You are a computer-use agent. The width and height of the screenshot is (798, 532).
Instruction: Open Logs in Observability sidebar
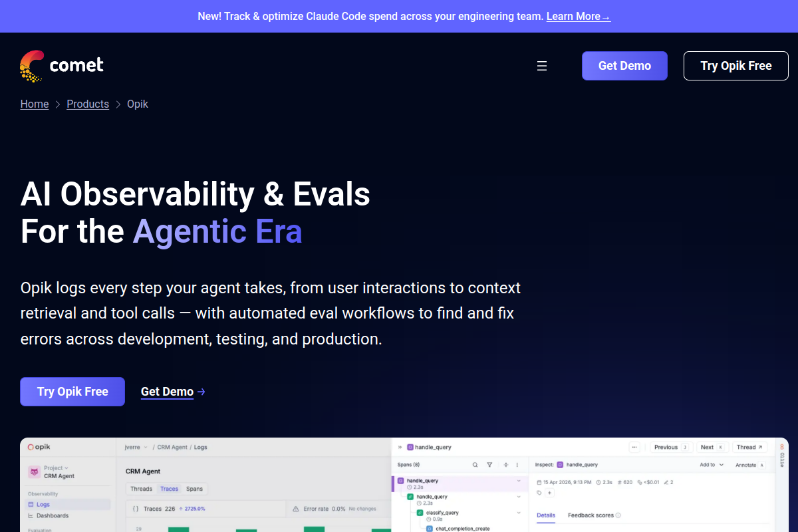click(x=68, y=505)
